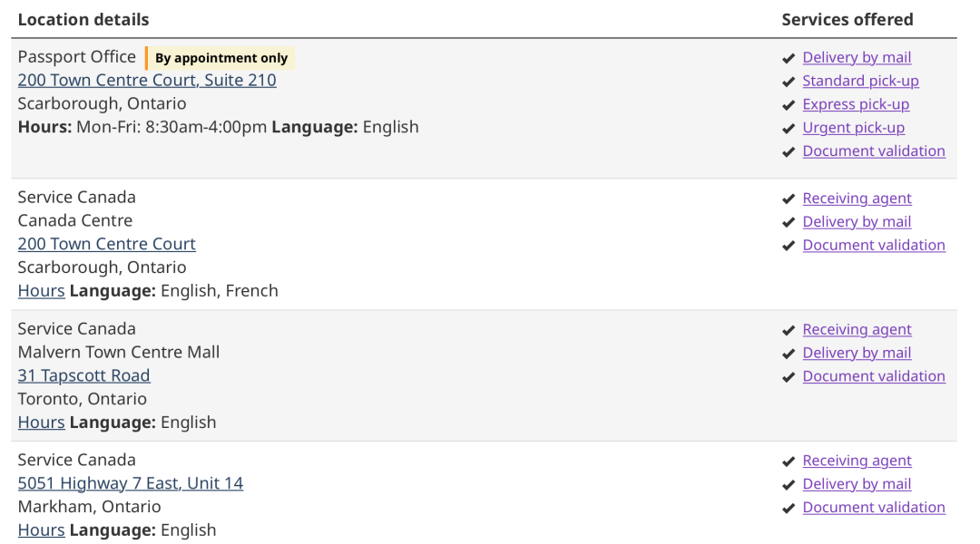Open Delivery by mail under Passport Office
980x544 pixels.
(x=857, y=57)
